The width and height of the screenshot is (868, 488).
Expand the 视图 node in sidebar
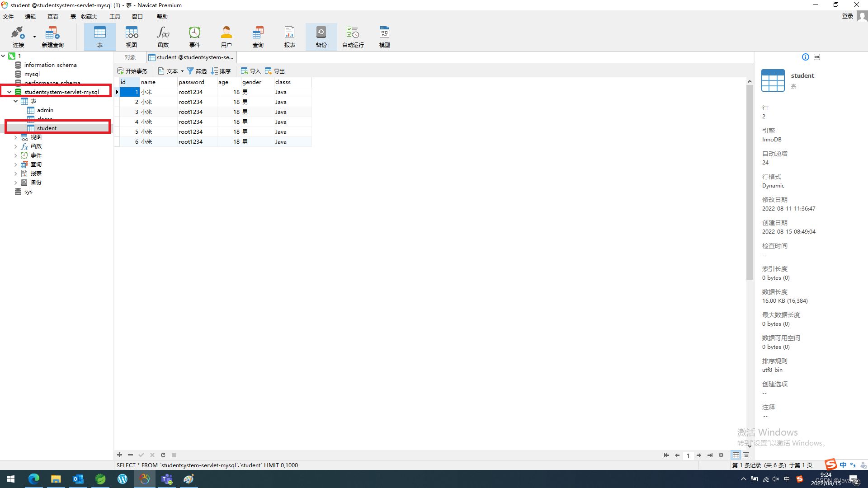coord(16,137)
